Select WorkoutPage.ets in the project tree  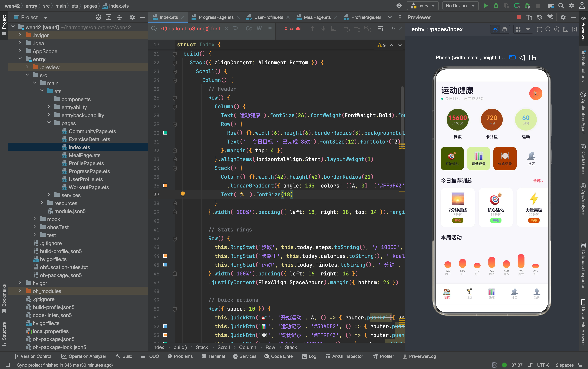click(89, 187)
